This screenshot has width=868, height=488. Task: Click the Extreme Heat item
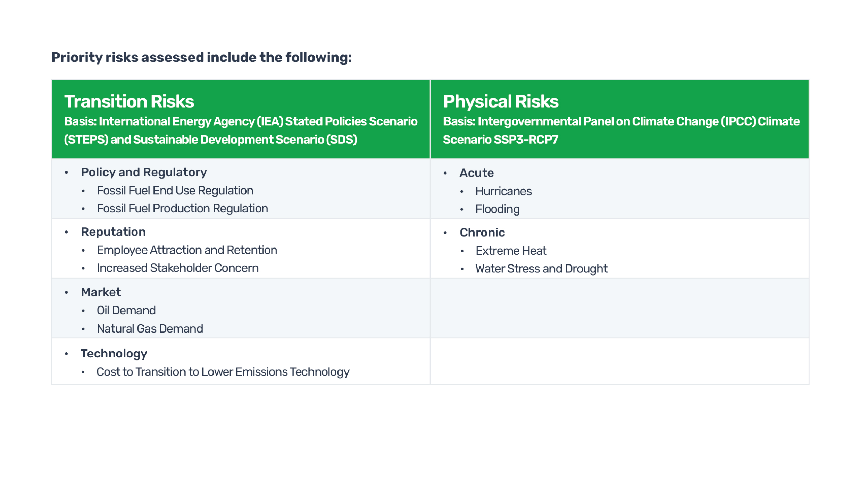click(x=511, y=251)
